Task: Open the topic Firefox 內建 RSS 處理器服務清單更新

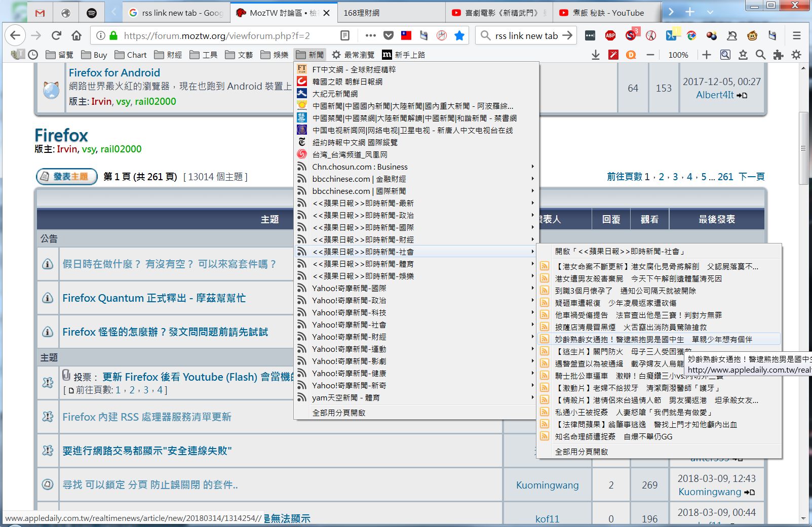Action: 147,417
